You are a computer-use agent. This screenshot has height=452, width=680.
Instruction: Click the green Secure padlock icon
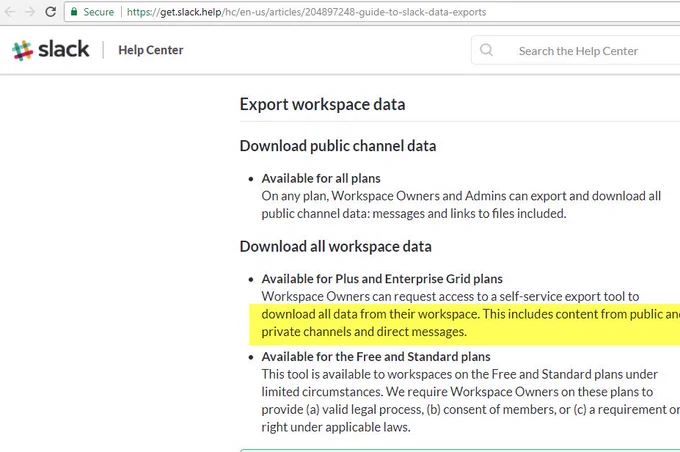coord(74,12)
